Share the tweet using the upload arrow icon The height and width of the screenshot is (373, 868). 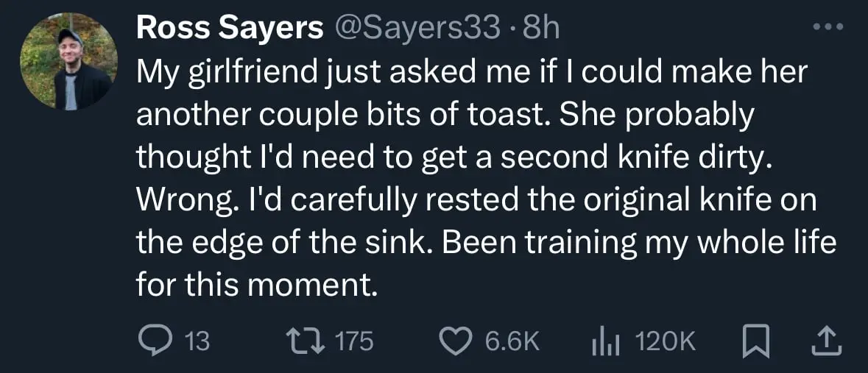(x=827, y=341)
